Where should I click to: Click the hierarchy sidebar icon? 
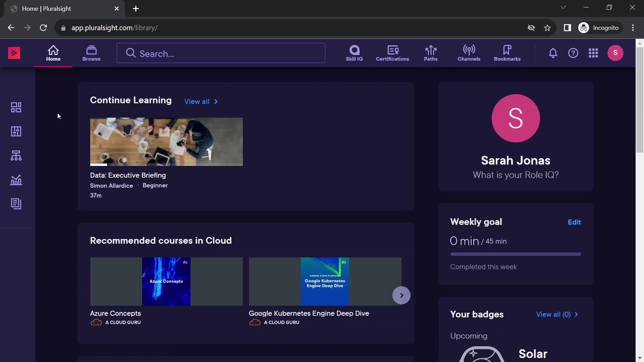[x=16, y=156]
